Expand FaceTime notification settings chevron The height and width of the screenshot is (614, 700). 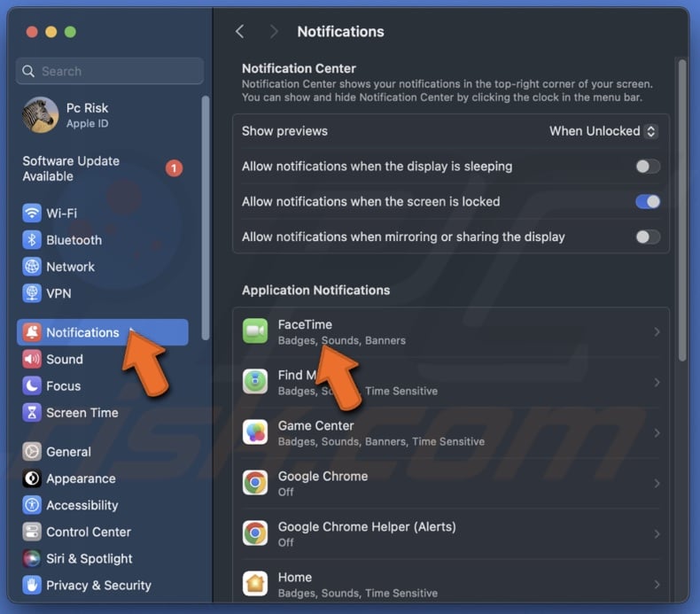tap(657, 332)
